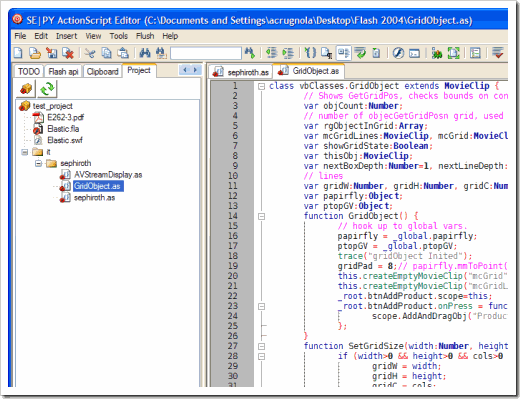Click the left tab scroll arrow
The width and height of the screenshot is (520, 399).
tap(185, 70)
